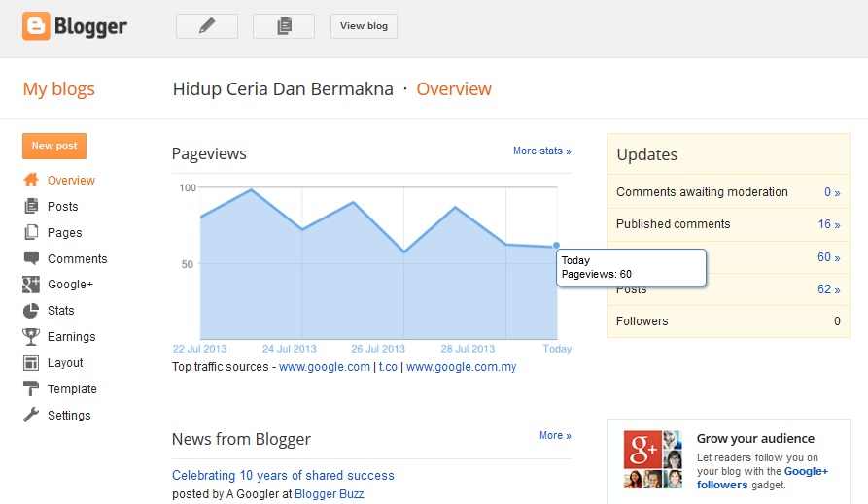Open Earnings in the sidebar
This screenshot has width=868, height=504.
pos(71,337)
